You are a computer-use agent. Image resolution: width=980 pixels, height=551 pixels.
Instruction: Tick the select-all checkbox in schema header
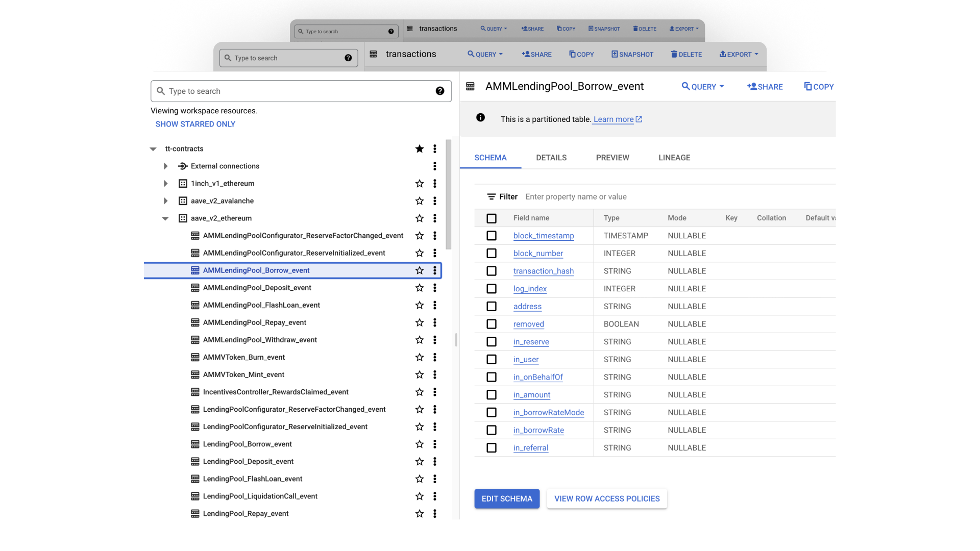tap(492, 218)
